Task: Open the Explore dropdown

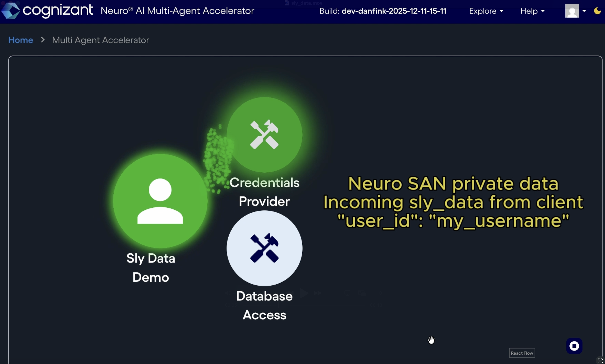Action: click(486, 11)
